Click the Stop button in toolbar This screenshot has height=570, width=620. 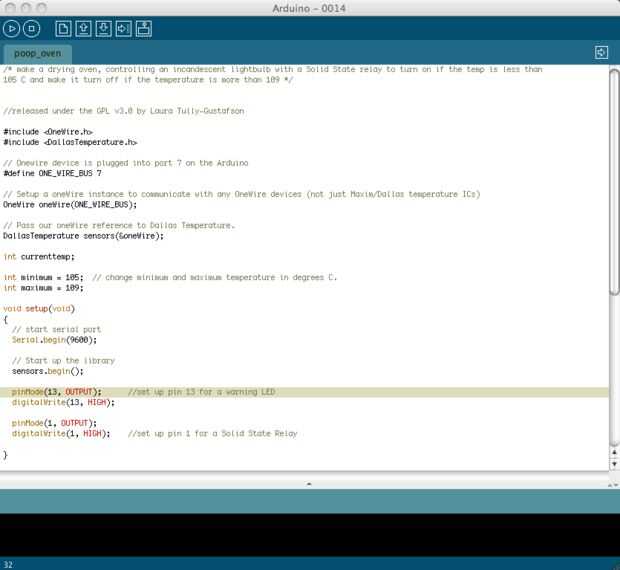point(32,28)
